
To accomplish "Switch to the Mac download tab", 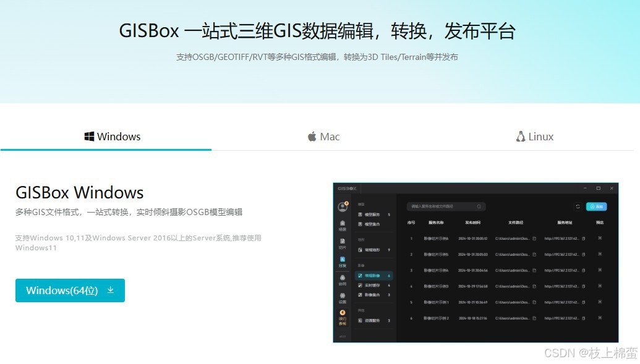I will (x=323, y=137).
